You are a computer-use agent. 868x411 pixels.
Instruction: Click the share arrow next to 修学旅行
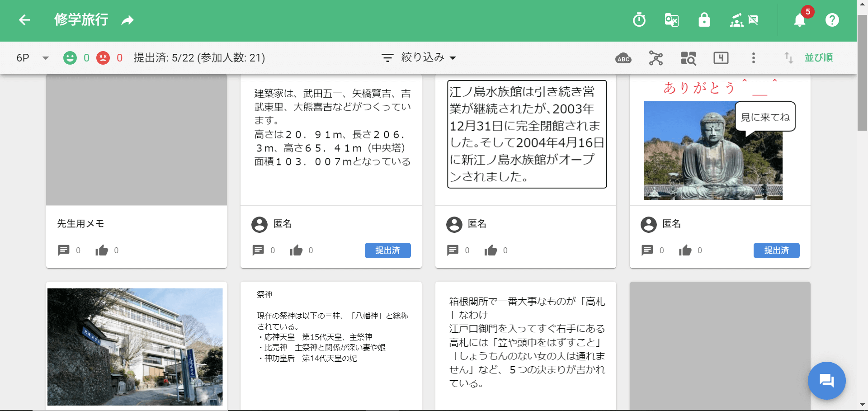(x=127, y=20)
